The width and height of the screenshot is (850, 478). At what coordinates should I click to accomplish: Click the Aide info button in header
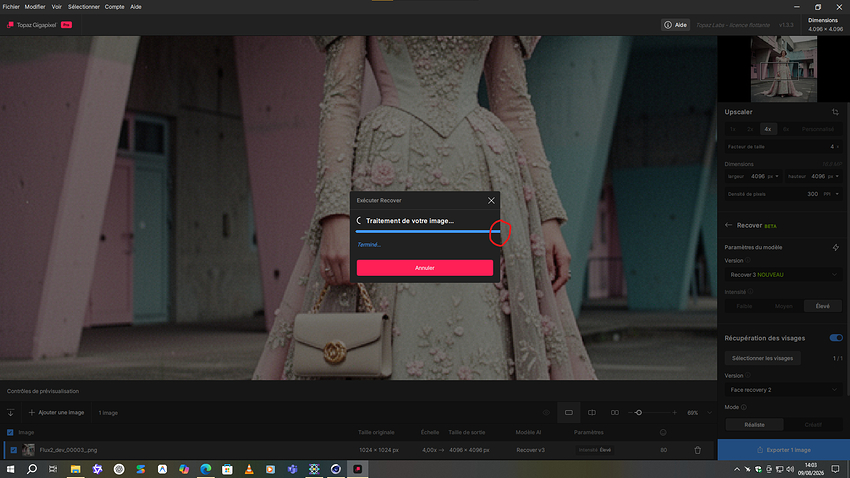click(x=675, y=25)
